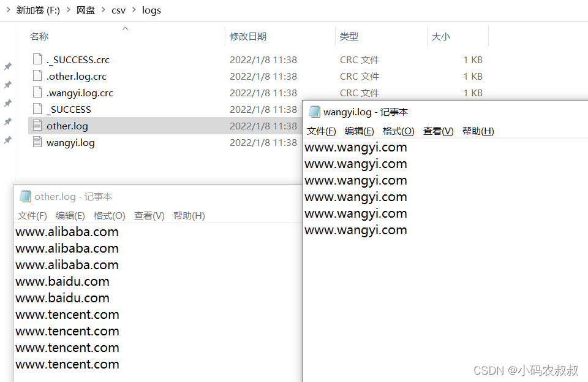Click the logs breadcrumb folder
This screenshot has height=382, width=588.
[151, 10]
